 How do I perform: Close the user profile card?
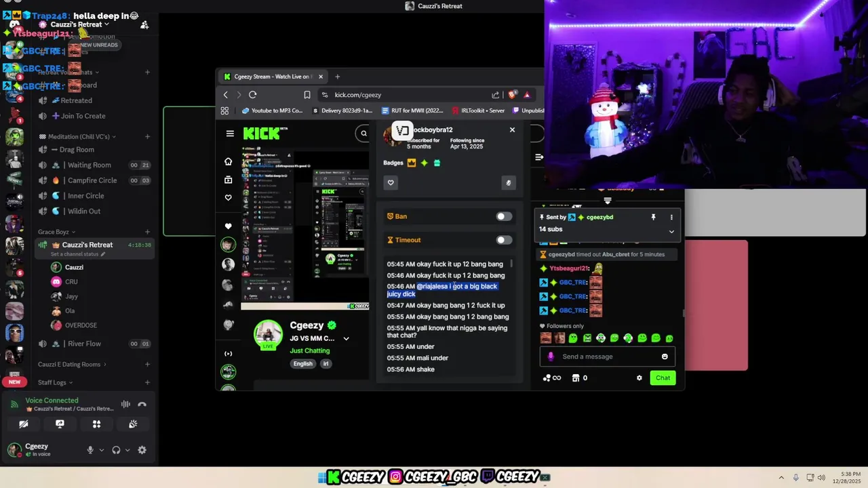(x=512, y=129)
